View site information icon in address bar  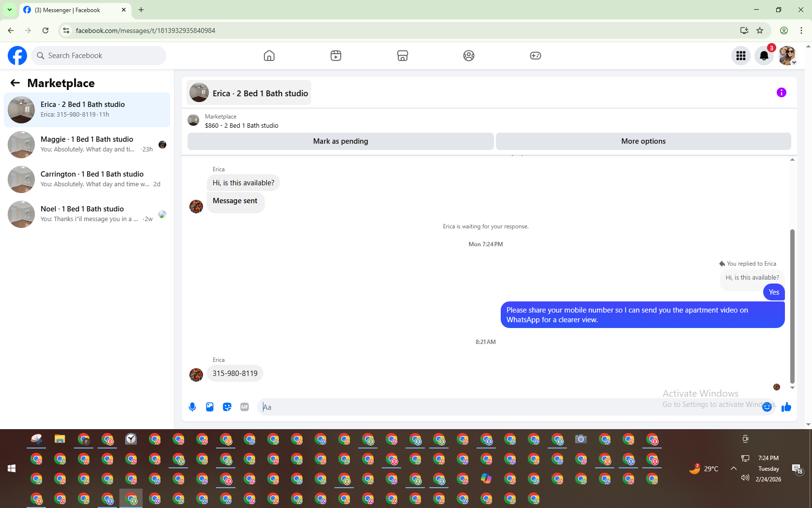tap(66, 30)
